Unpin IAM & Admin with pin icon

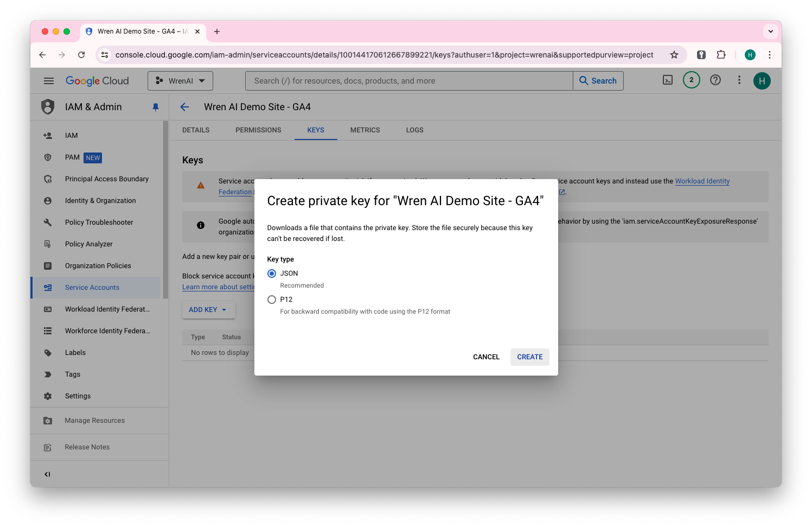[x=156, y=107]
